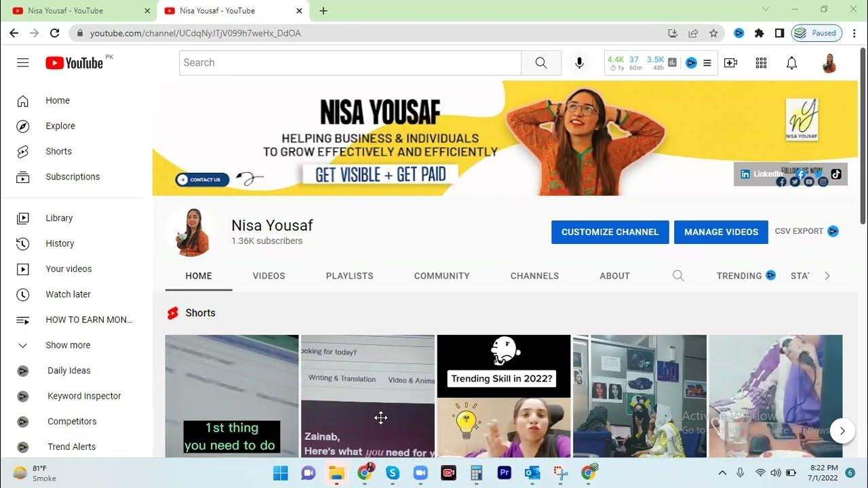Expand hidden system tray icons
This screenshot has height=488, width=868.
[722, 473]
